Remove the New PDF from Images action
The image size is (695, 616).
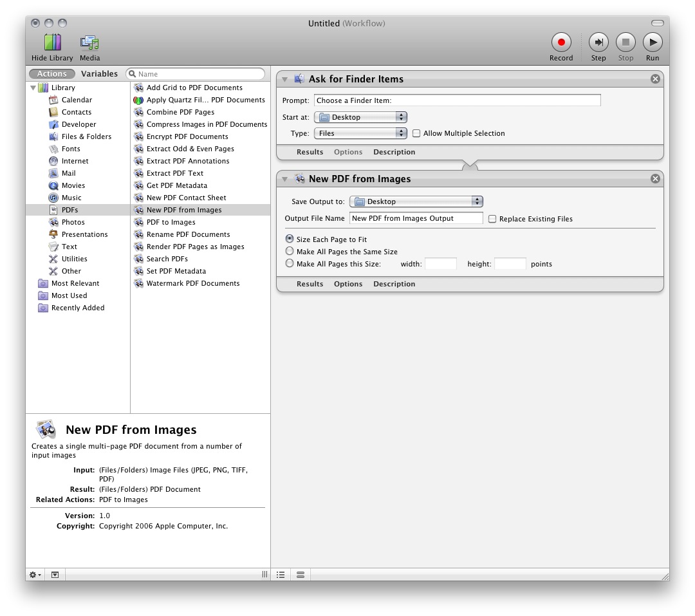click(x=655, y=179)
